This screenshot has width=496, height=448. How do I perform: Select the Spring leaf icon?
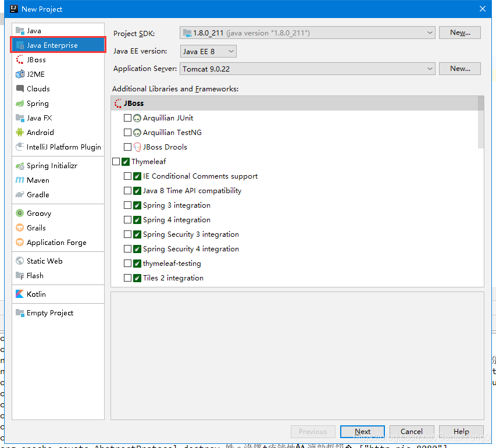(x=20, y=104)
